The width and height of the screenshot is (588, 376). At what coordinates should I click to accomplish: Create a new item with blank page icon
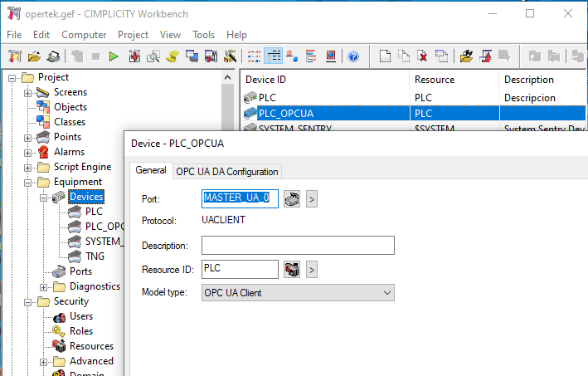point(385,56)
